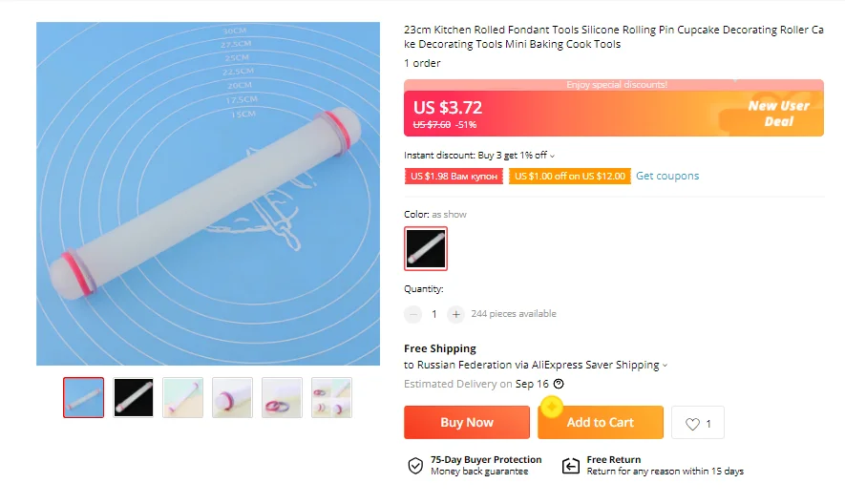Click the Buyer Protection shield icon
Image resolution: width=845 pixels, height=504 pixels.
point(415,466)
